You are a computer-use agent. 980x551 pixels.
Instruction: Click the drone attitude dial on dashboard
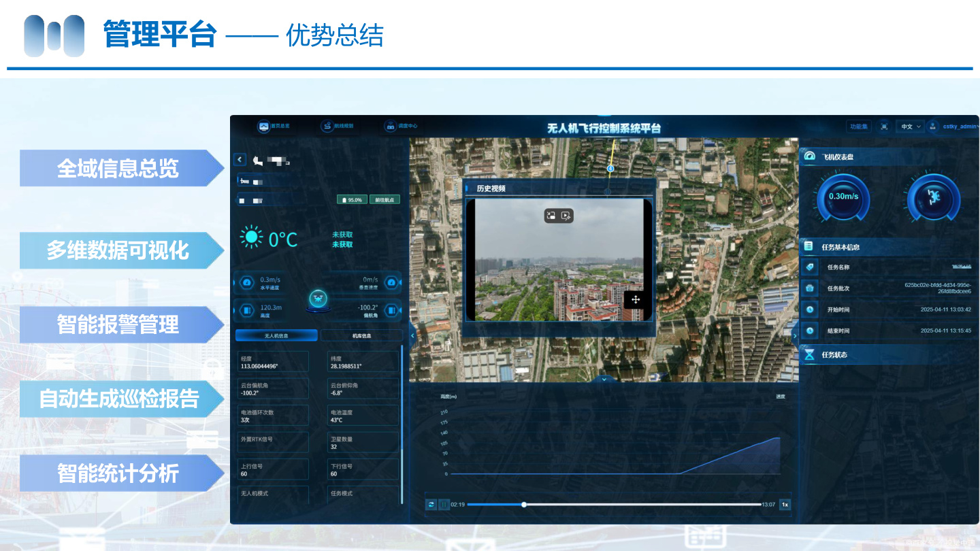(934, 197)
